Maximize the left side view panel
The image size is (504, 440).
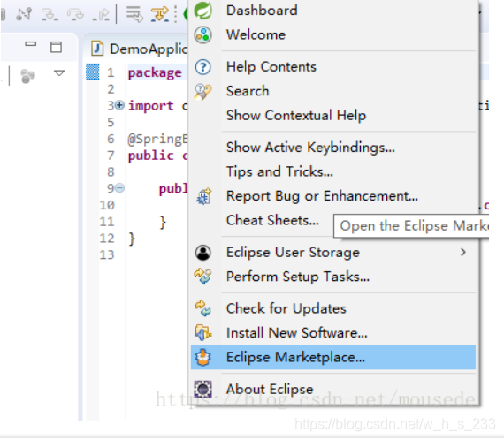point(57,47)
